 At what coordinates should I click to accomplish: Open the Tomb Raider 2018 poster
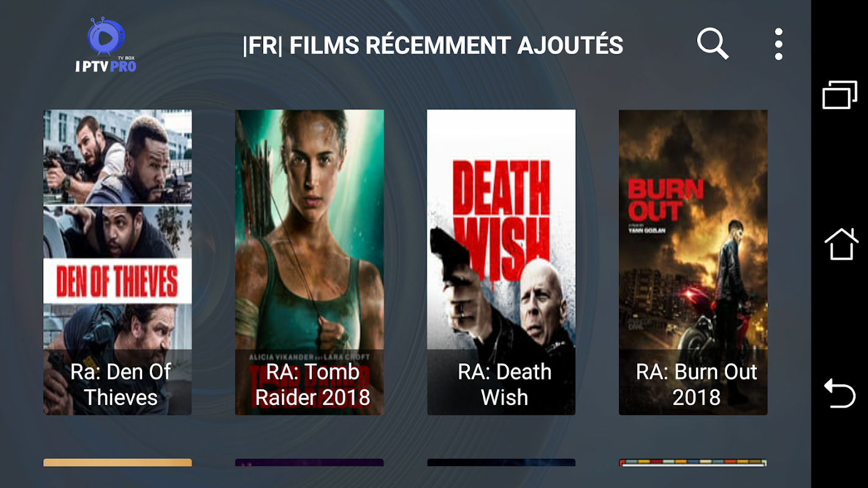pos(309,262)
